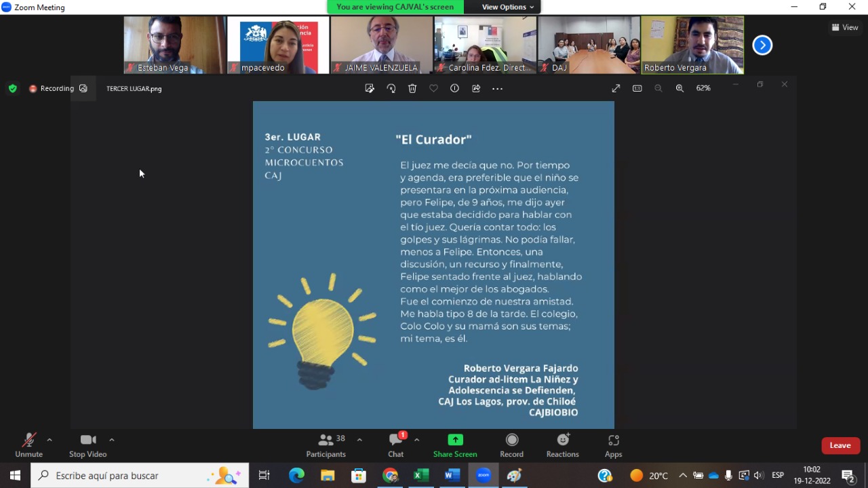868x488 pixels.
Task: Open the Participants list
Action: pyautogui.click(x=326, y=445)
